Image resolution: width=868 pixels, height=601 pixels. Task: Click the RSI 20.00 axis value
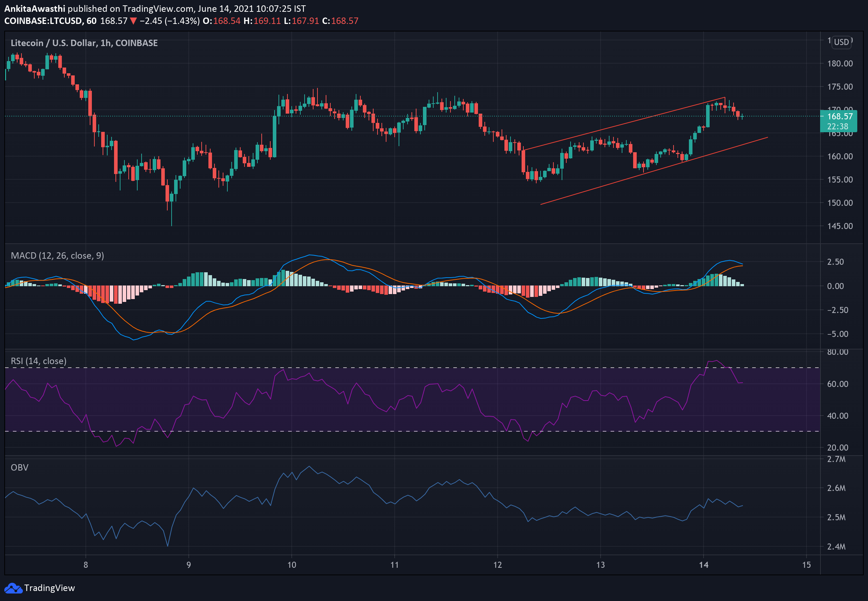point(838,447)
